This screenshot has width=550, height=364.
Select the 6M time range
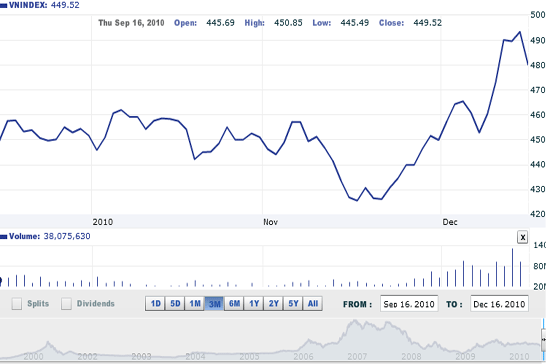coord(234,304)
